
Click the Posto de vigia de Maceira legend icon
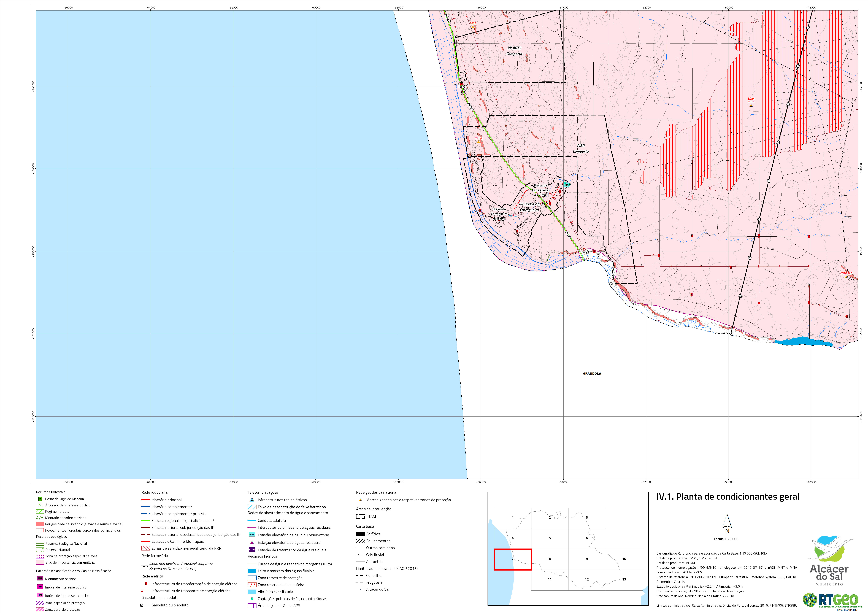tap(40, 499)
